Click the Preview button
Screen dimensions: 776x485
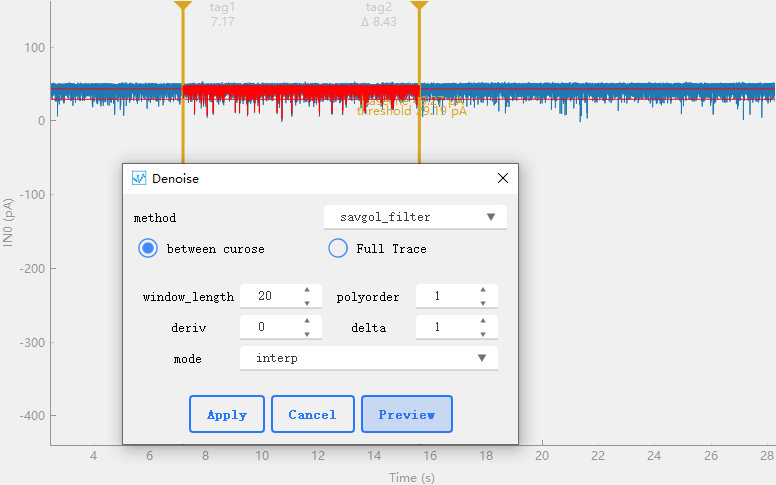pyautogui.click(x=407, y=414)
